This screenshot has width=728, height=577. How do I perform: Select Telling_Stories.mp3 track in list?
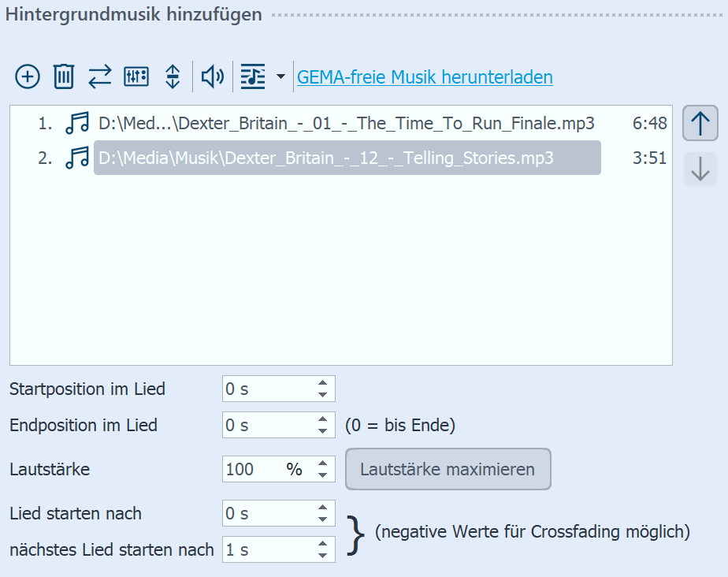coord(347,158)
